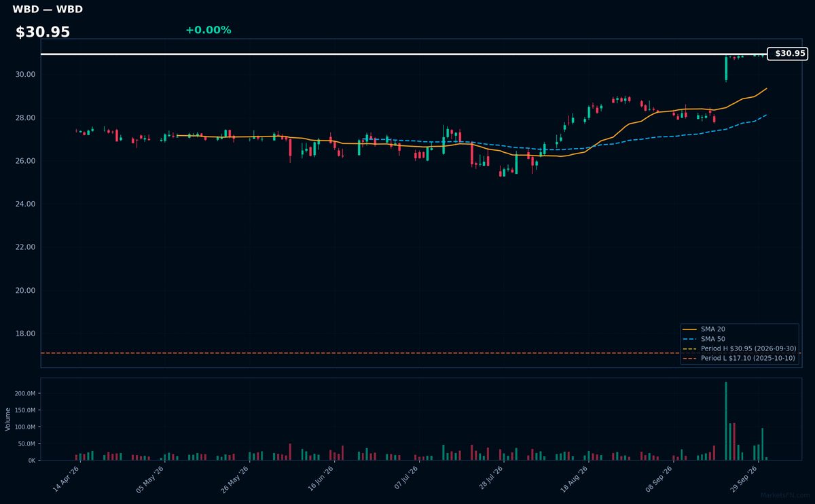The width and height of the screenshot is (815, 504).
Task: Click the 50.0M volume axis label
Action: pos(26,444)
